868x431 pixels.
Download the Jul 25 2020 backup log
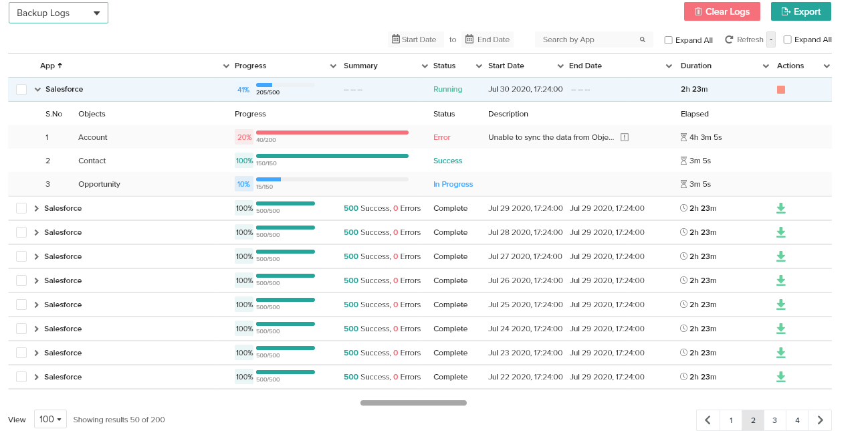tap(780, 305)
